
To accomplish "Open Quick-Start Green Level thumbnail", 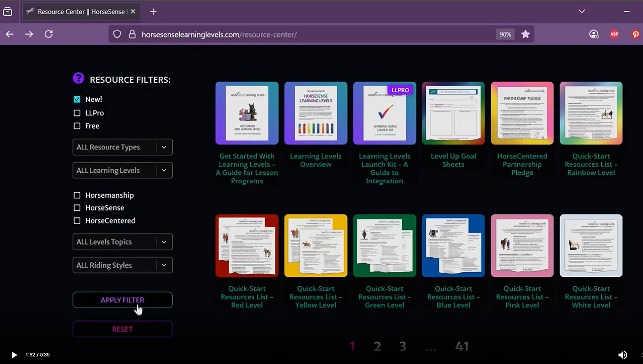I will pyautogui.click(x=385, y=246).
